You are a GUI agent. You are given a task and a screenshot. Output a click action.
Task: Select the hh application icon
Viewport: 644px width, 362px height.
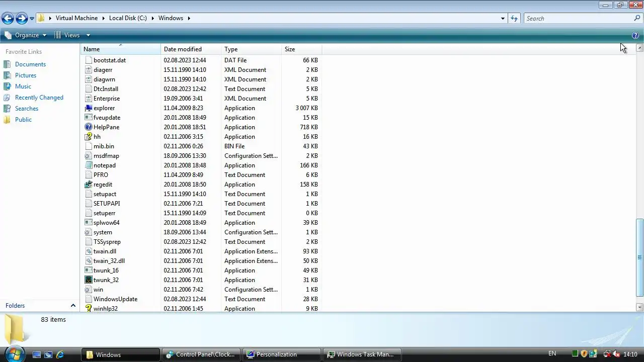pyautogui.click(x=89, y=137)
